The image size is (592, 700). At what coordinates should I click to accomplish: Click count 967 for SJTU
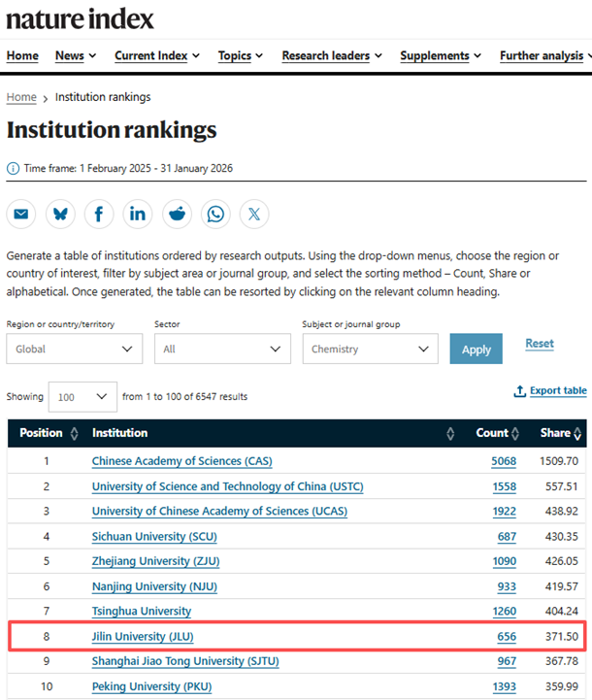(x=507, y=661)
